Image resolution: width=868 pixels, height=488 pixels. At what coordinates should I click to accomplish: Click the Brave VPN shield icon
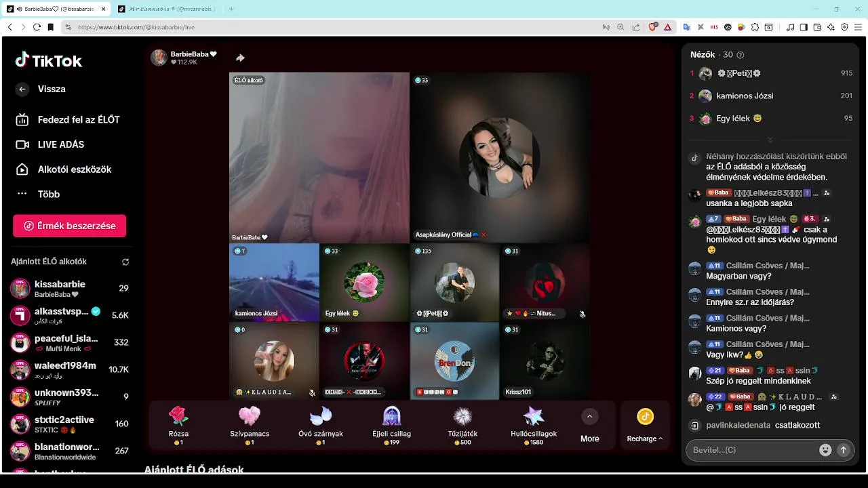pyautogui.click(x=844, y=27)
